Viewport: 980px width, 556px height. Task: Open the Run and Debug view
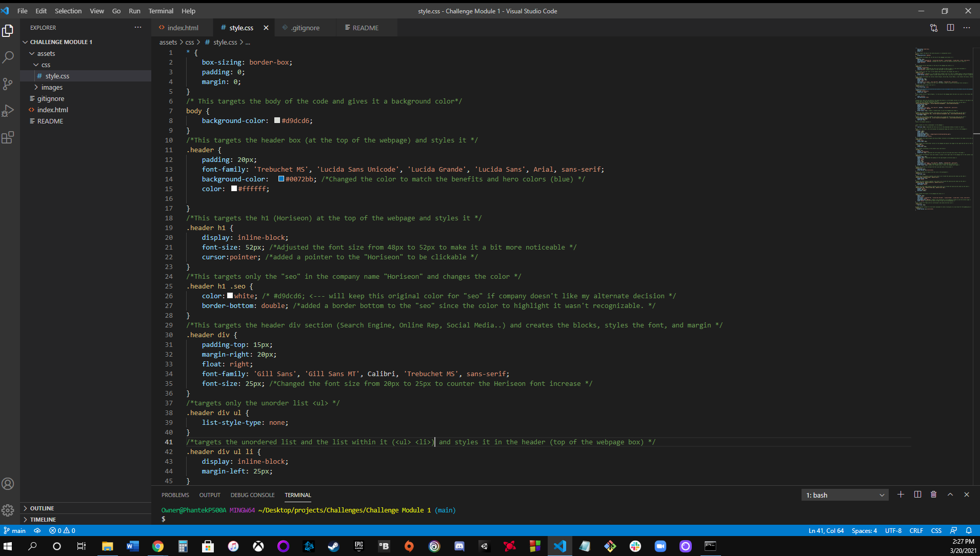point(8,111)
